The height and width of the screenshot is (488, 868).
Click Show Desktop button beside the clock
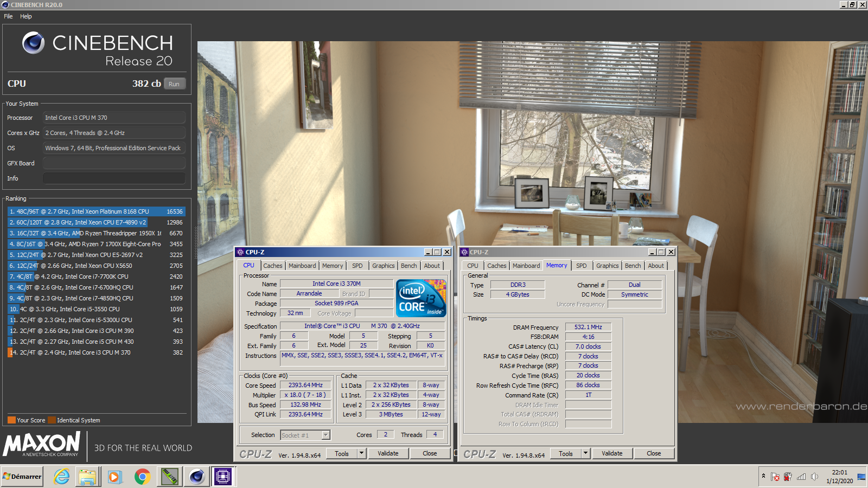point(861,477)
